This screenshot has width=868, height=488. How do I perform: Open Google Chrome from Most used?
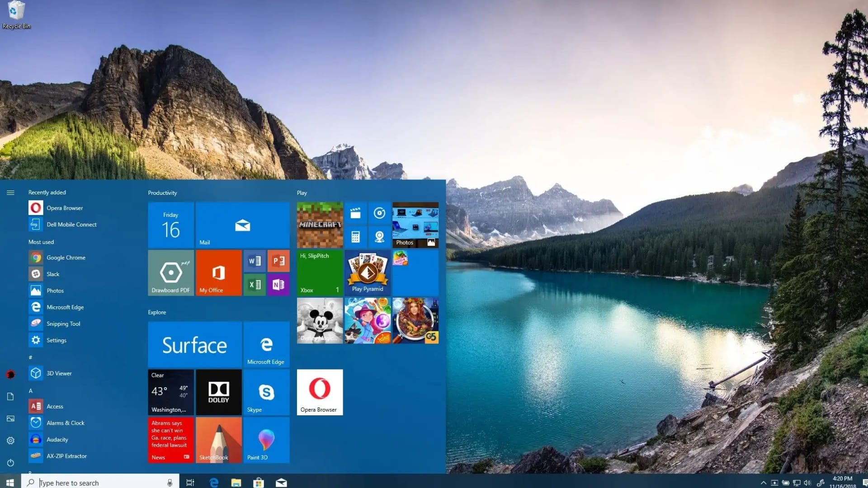pyautogui.click(x=66, y=258)
